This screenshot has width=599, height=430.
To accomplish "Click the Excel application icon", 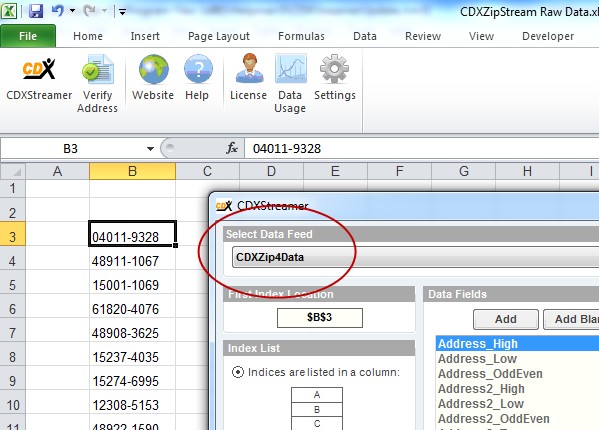I will click(9, 11).
